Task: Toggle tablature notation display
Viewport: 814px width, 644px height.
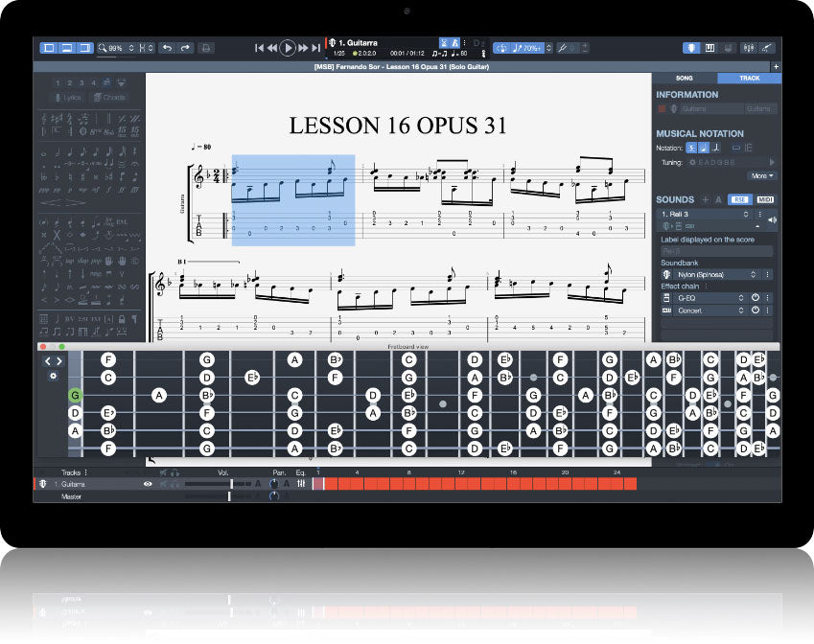Action: (704, 148)
